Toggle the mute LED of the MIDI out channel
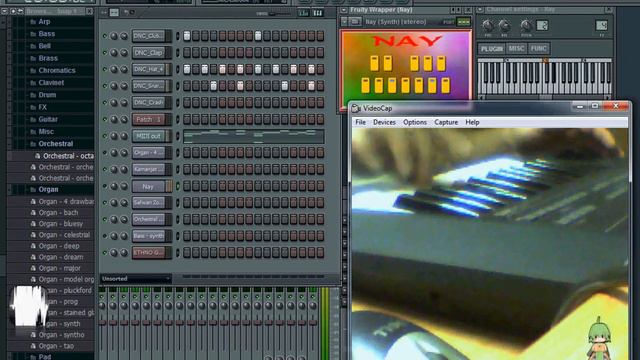 (104, 136)
